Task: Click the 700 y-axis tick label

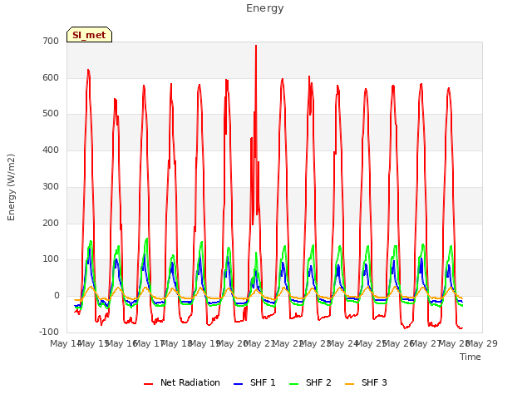Action: point(51,42)
